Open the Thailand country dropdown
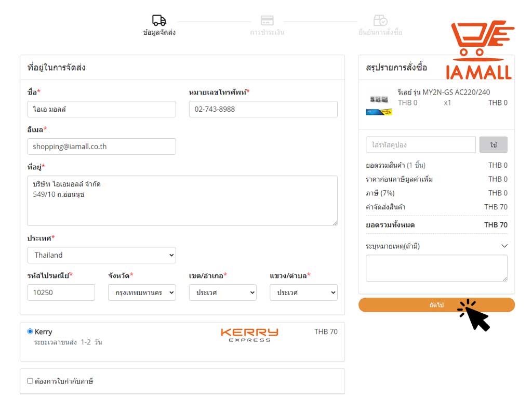The image size is (532, 399). point(101,255)
